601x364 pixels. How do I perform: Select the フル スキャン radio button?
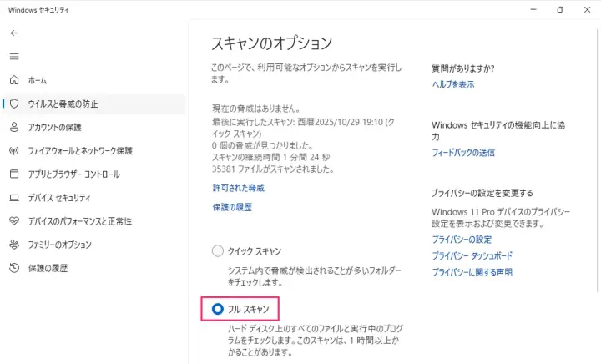(218, 309)
